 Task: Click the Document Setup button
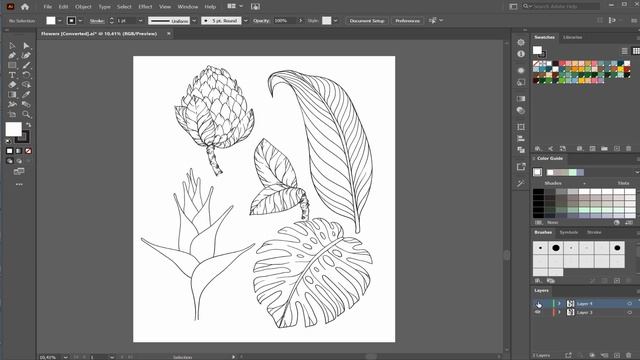(367, 20)
